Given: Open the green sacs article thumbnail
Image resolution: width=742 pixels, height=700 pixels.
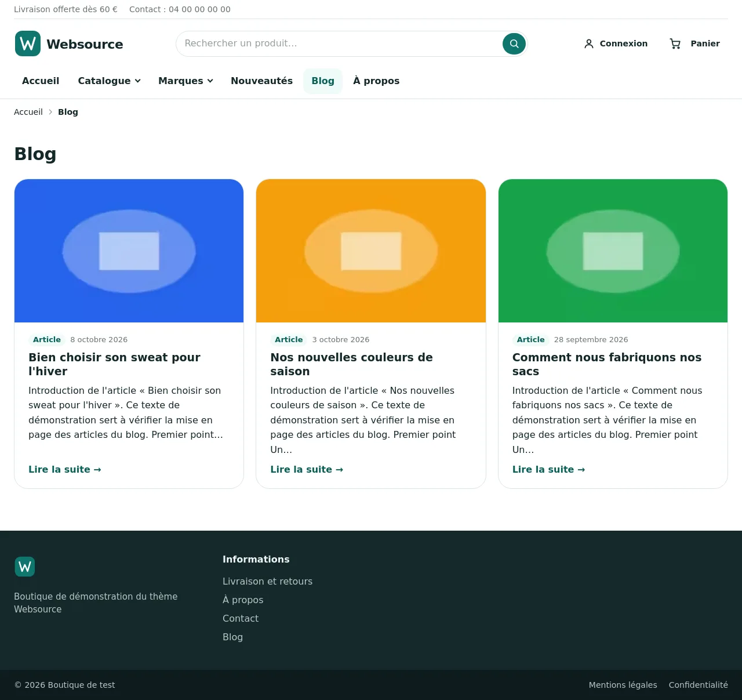Looking at the screenshot, I should coord(613,251).
